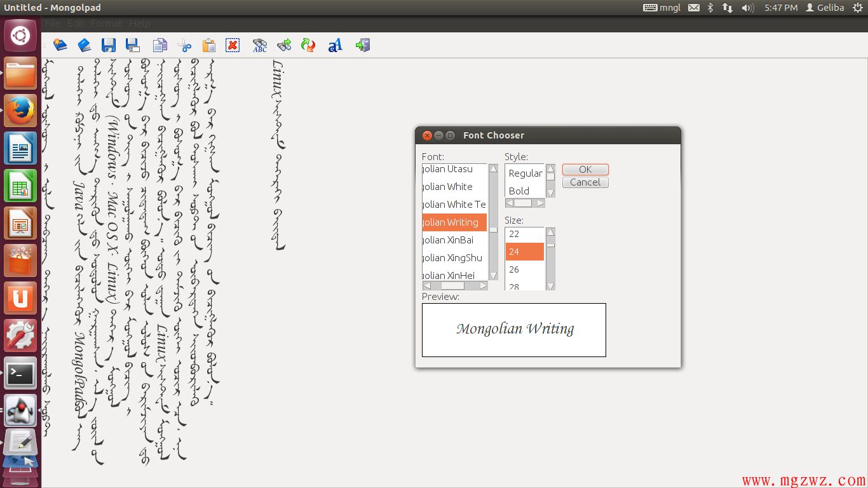Click OK in Font Chooser
Screen dimensions: 868x488
pos(585,170)
